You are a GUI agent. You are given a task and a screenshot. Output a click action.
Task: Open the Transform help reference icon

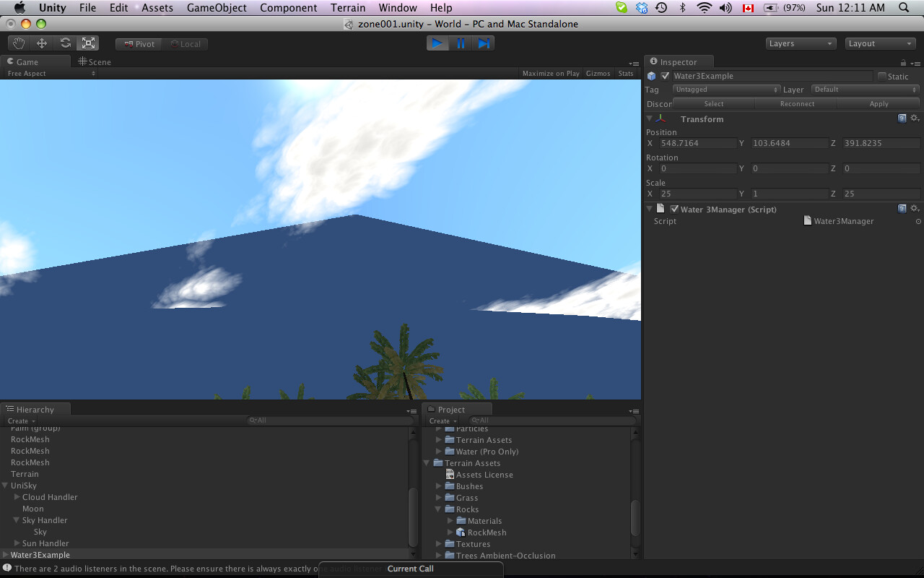point(902,118)
